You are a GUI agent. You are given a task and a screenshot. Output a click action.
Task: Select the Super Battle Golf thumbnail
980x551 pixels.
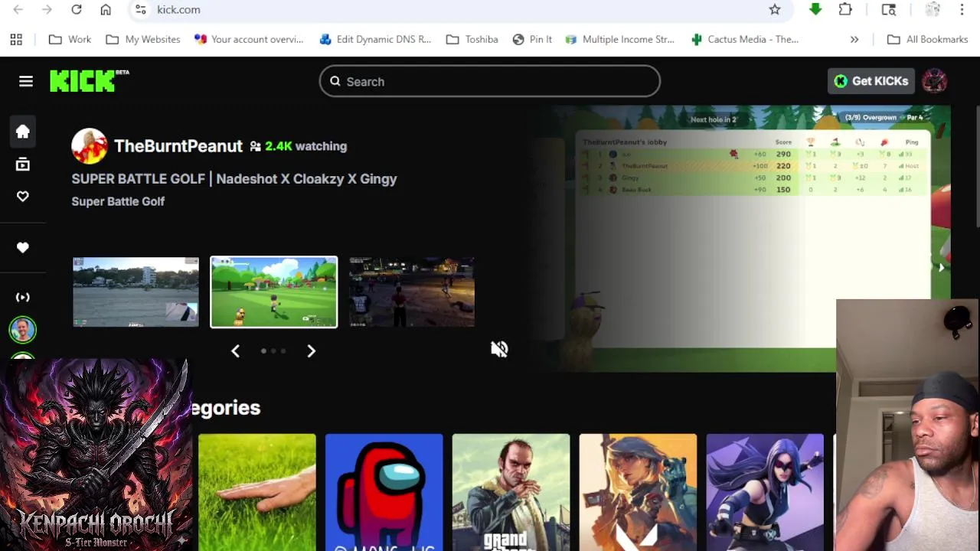pyautogui.click(x=274, y=292)
